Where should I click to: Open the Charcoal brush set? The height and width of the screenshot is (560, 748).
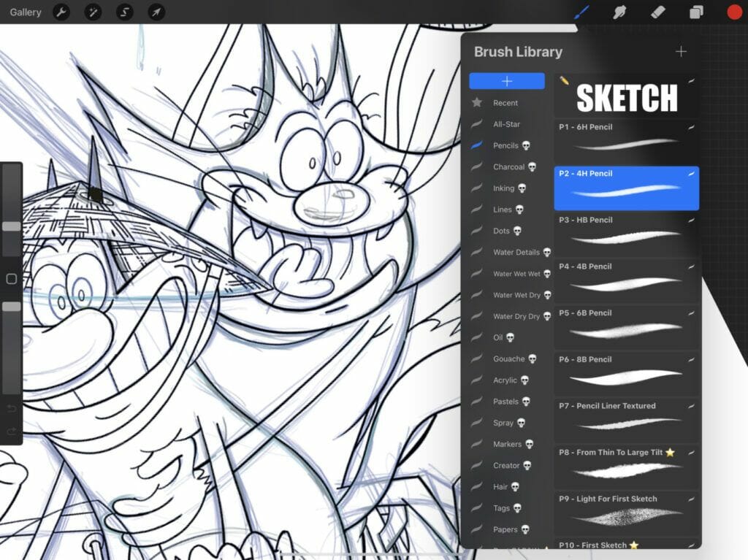coord(508,167)
